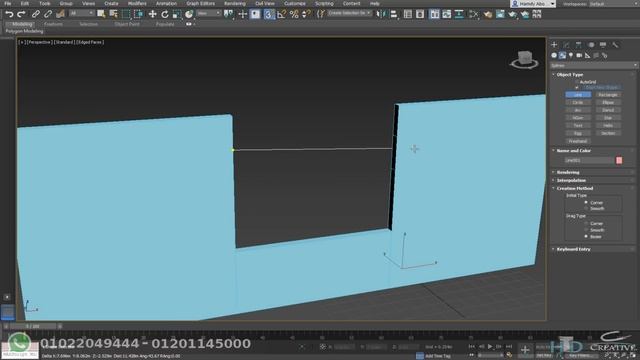Open the Layer Explorer toggle
The width and height of the screenshot is (640, 360).
(420, 14)
